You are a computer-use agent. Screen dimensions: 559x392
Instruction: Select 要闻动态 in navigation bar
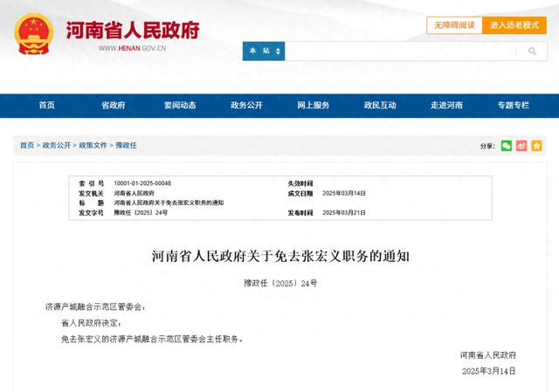[179, 106]
